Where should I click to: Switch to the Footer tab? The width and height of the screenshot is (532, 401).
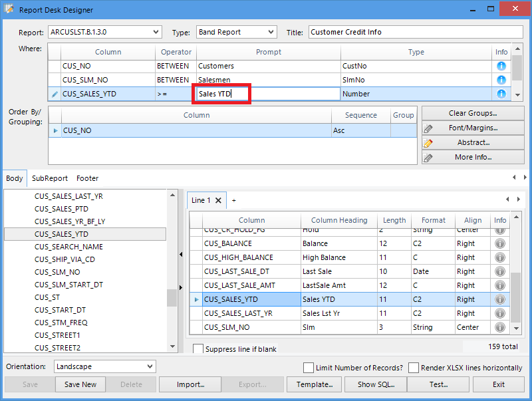(x=87, y=178)
